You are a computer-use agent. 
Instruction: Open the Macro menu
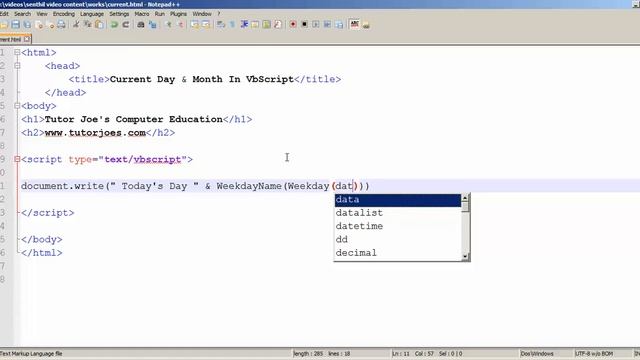pos(142,14)
